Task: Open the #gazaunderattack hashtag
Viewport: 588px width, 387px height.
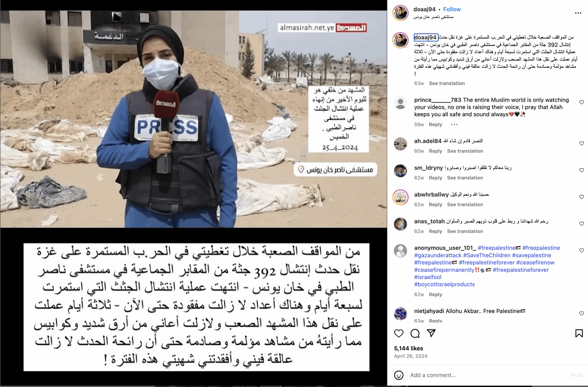Action: tap(438, 255)
